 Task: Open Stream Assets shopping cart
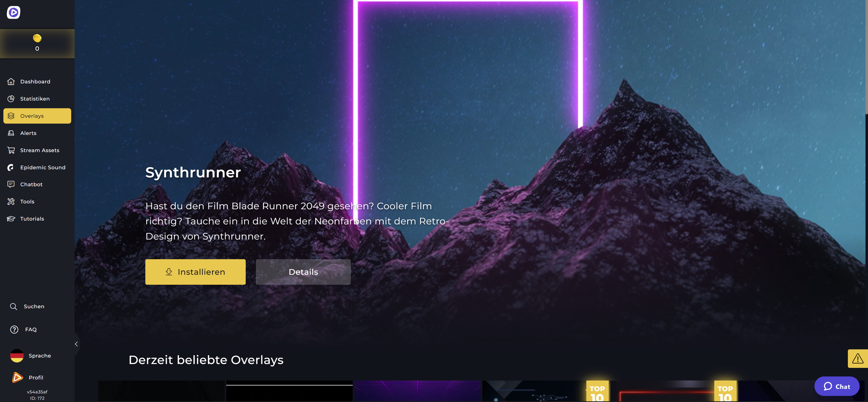[11, 150]
